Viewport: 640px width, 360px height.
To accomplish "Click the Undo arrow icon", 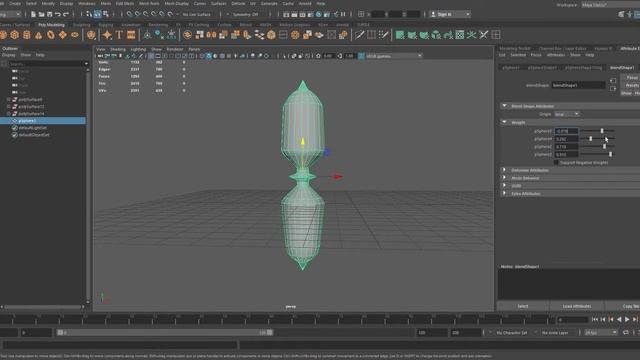I will click(58, 14).
